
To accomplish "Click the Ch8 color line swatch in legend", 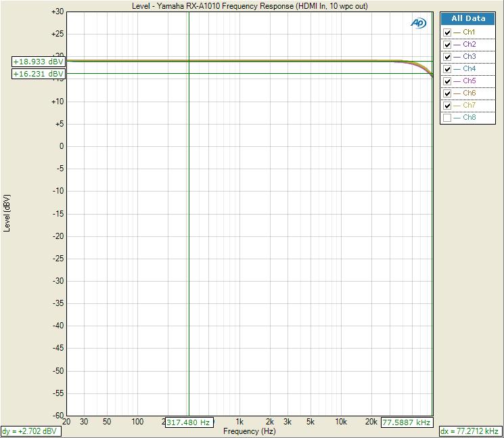I will point(457,118).
